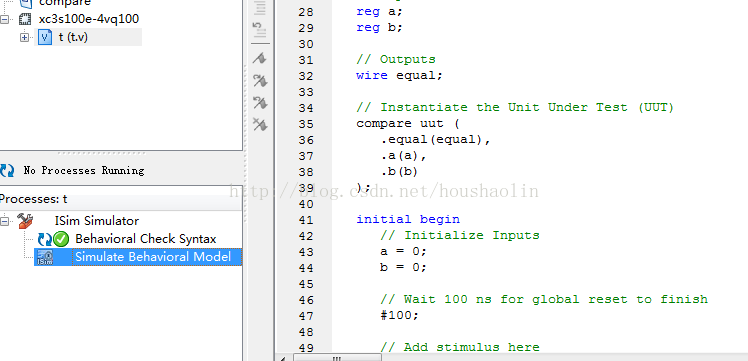Click the green checkmark status icon
748x361 pixels.
tap(61, 239)
